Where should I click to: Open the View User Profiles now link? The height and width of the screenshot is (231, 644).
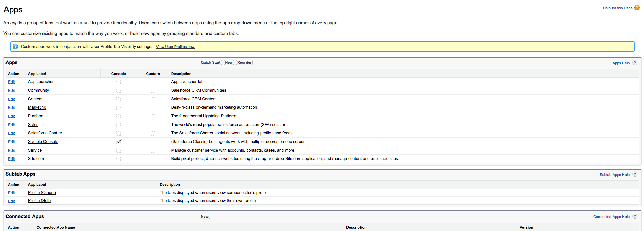coord(176,47)
